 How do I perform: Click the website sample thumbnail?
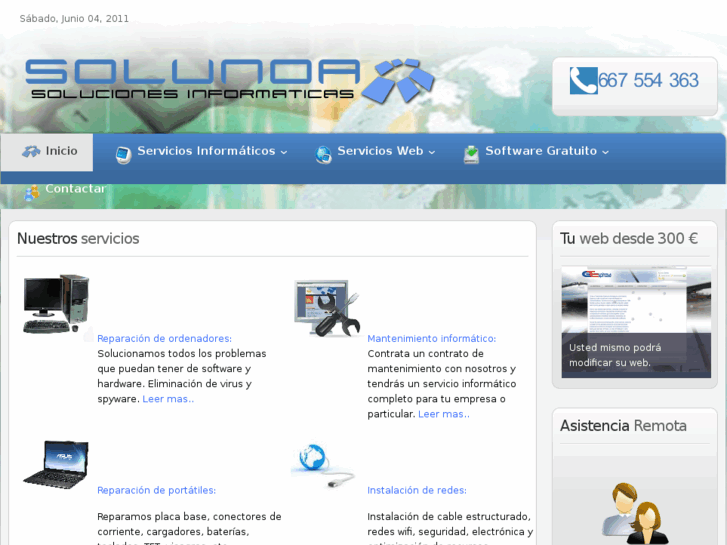pyautogui.click(x=636, y=321)
